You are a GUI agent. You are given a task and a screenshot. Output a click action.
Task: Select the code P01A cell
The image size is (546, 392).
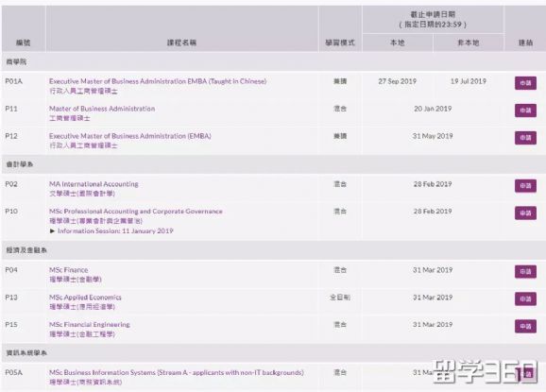pyautogui.click(x=14, y=81)
